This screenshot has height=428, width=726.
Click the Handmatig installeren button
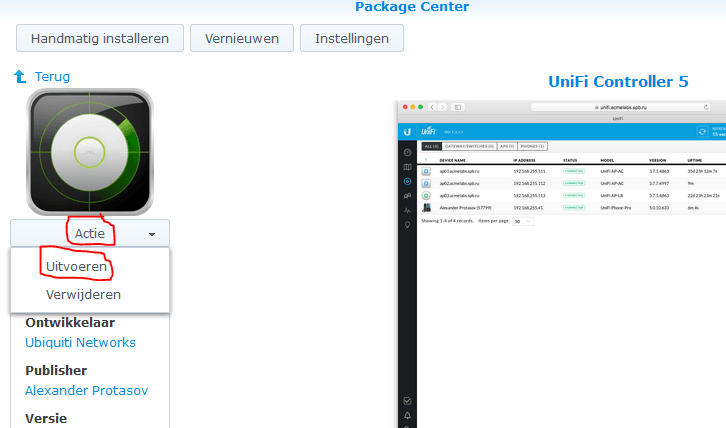click(100, 38)
